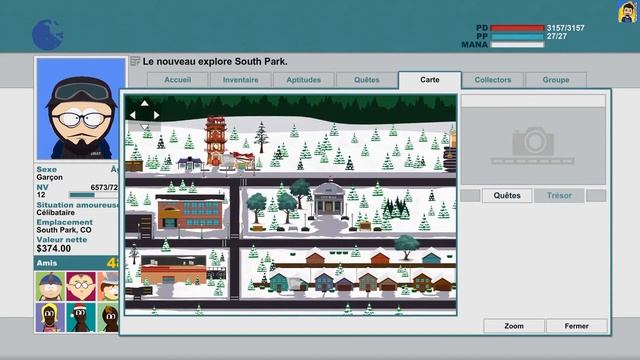Open the Aptitudes tab
Image resolution: width=640 pixels, height=360 pixels.
point(303,80)
